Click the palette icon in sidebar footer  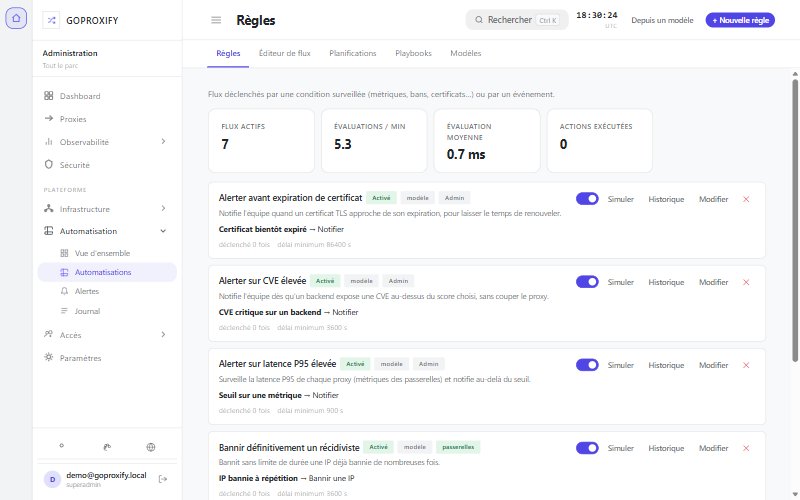(x=107, y=447)
